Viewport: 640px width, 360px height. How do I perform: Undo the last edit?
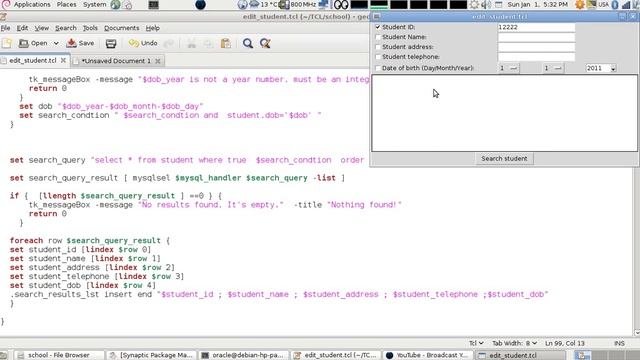143,43
